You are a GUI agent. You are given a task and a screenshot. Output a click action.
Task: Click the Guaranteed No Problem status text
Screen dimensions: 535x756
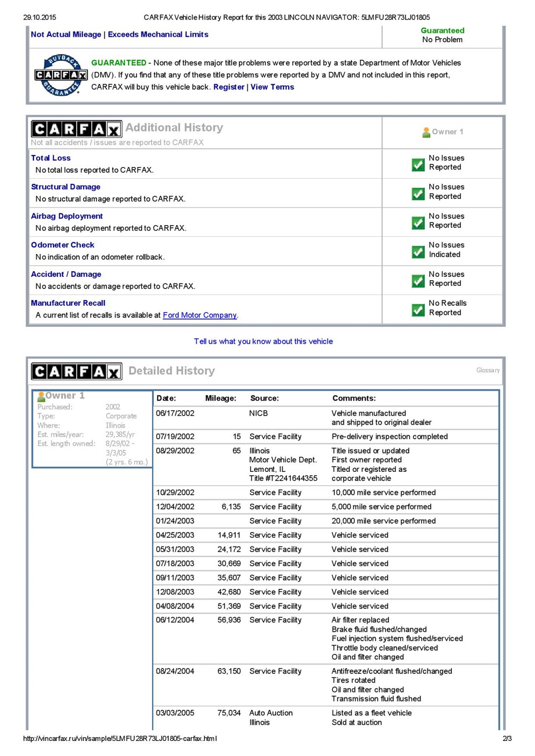pos(442,35)
